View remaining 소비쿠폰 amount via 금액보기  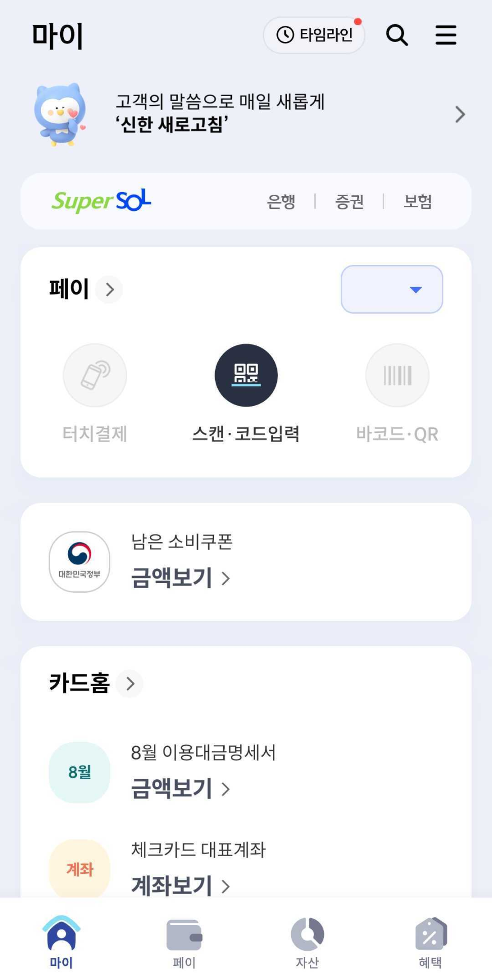click(180, 577)
